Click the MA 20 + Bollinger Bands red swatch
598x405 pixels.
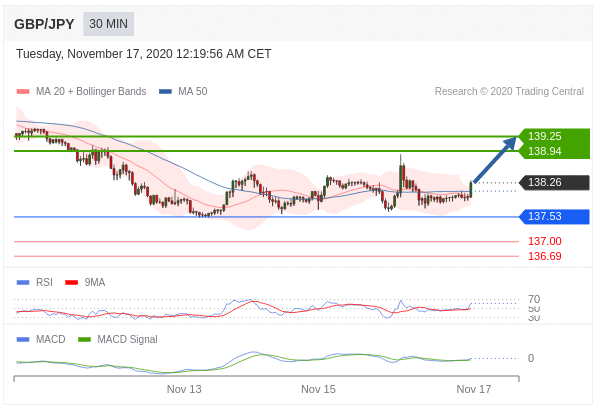tap(23, 92)
